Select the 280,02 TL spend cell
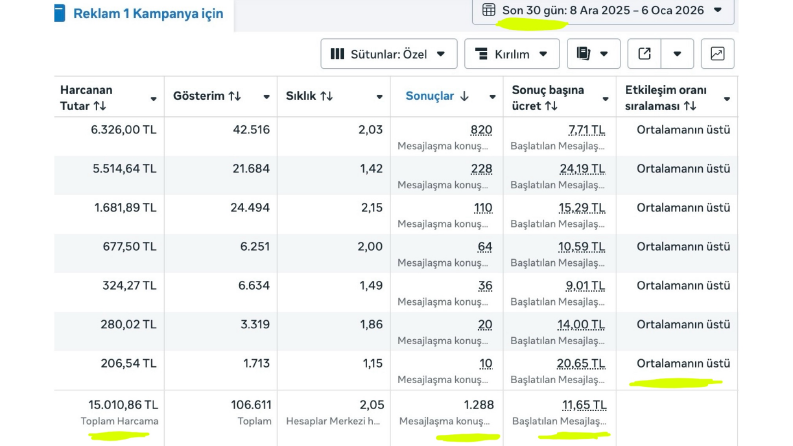The image size is (793, 446). click(x=128, y=325)
